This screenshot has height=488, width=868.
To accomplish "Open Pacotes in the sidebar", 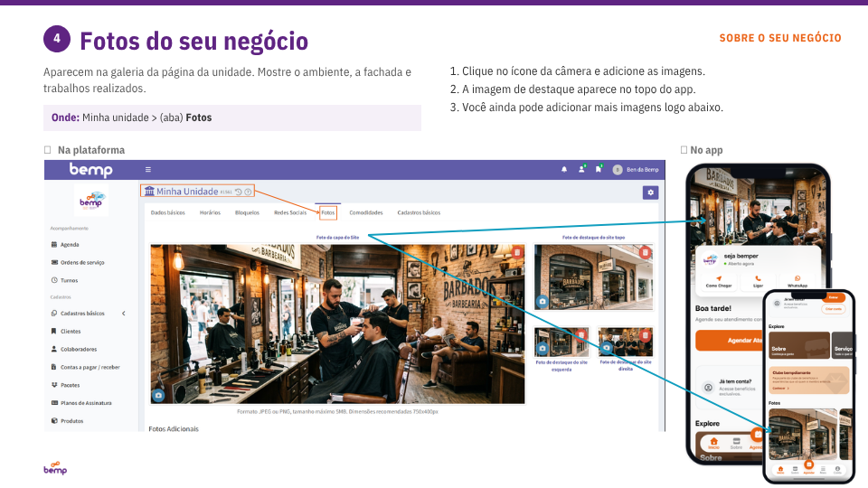I will coord(70,385).
